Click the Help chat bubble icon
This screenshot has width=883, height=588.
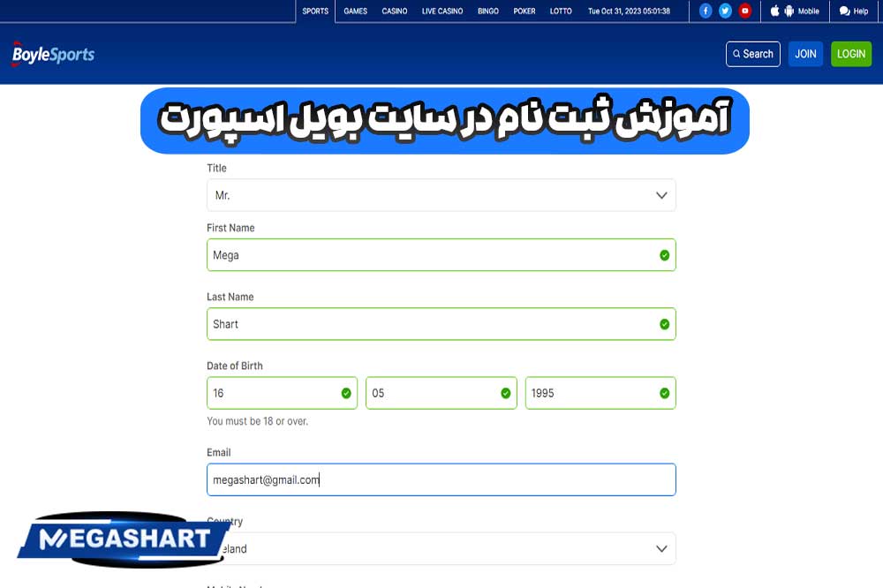844,11
